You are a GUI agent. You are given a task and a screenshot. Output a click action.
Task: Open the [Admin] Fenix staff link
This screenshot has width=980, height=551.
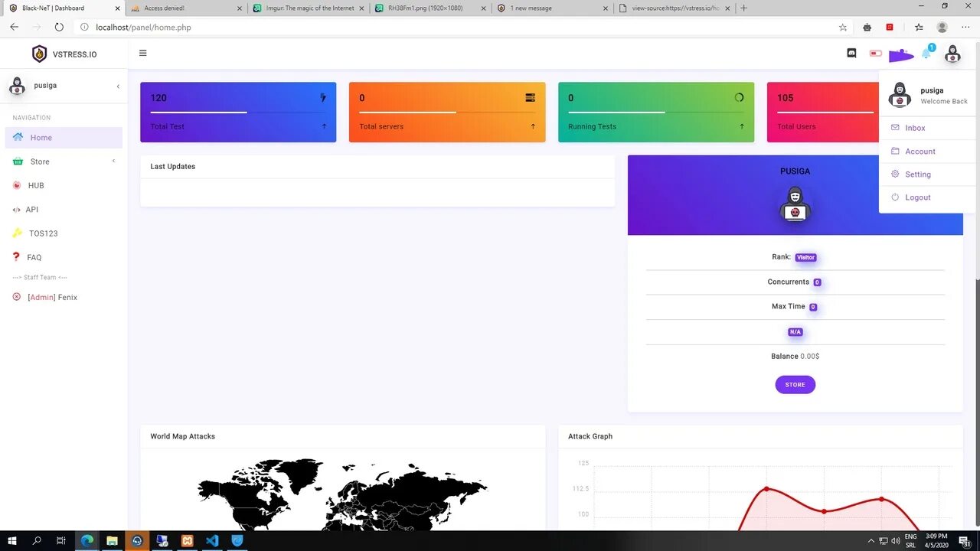coord(52,297)
